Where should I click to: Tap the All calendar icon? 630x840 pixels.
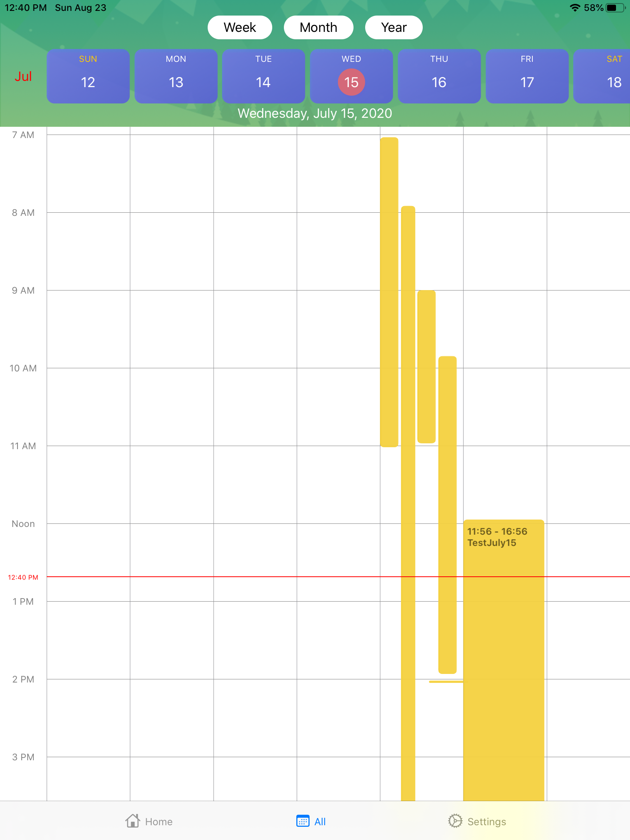point(303,821)
